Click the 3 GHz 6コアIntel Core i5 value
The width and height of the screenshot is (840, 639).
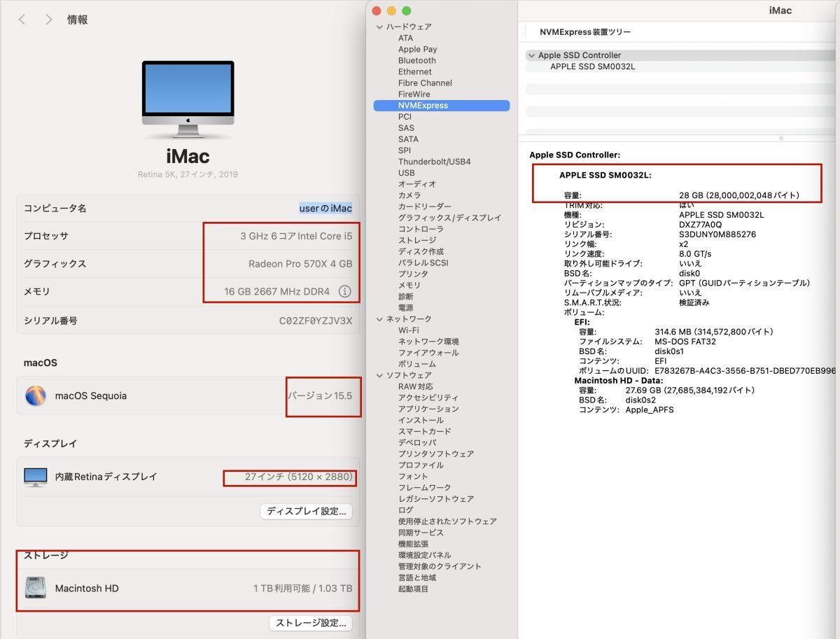coord(296,236)
